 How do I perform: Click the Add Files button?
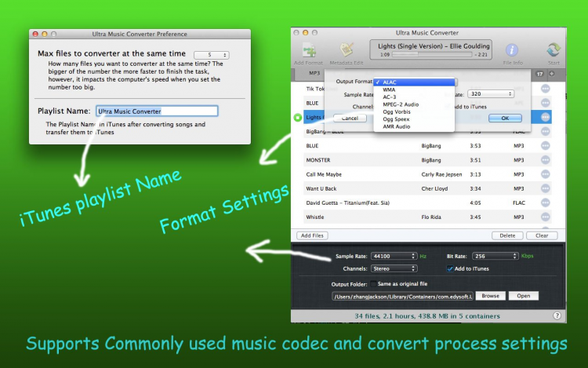312,235
